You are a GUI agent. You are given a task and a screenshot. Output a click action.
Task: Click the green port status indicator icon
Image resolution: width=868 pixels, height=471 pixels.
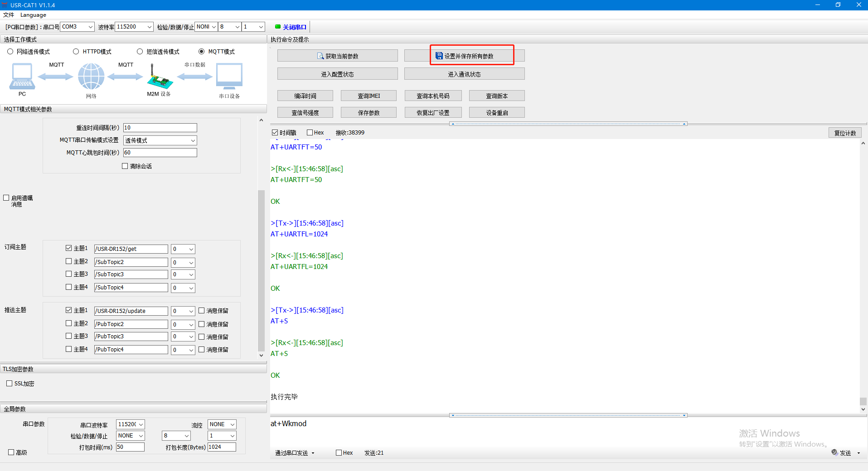click(278, 27)
